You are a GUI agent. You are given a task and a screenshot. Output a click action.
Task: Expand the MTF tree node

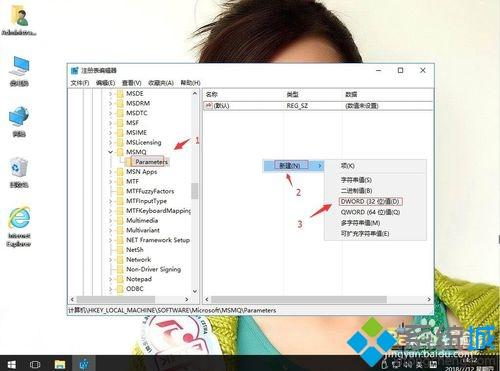(x=111, y=181)
